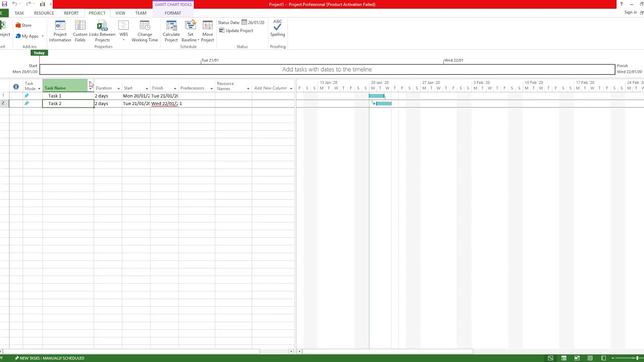
Task: Click Calculate Project
Action: click(x=171, y=31)
